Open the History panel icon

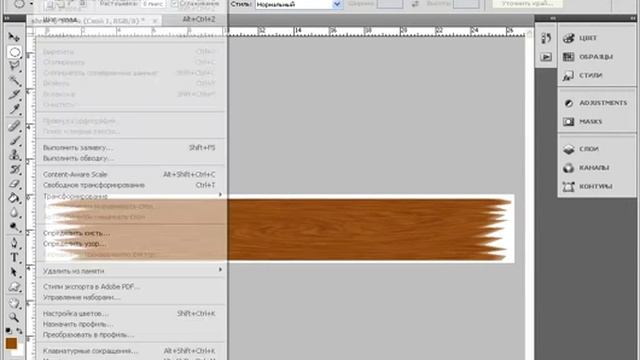pos(546,38)
